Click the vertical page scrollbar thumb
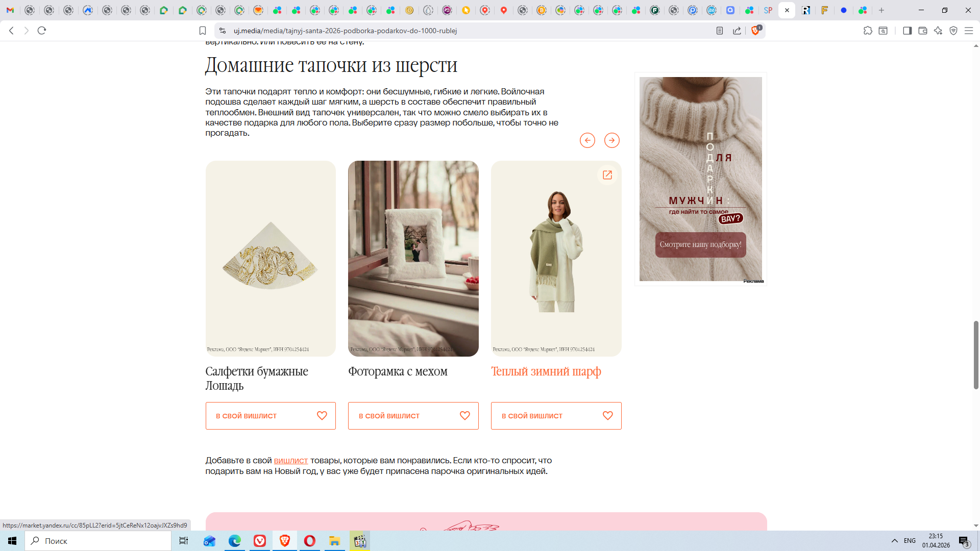The height and width of the screenshot is (551, 980). tap(976, 355)
